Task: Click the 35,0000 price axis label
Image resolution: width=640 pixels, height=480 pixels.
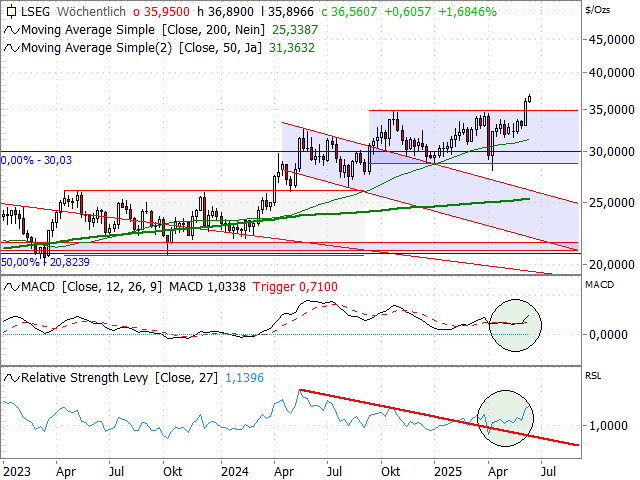Action: click(611, 110)
